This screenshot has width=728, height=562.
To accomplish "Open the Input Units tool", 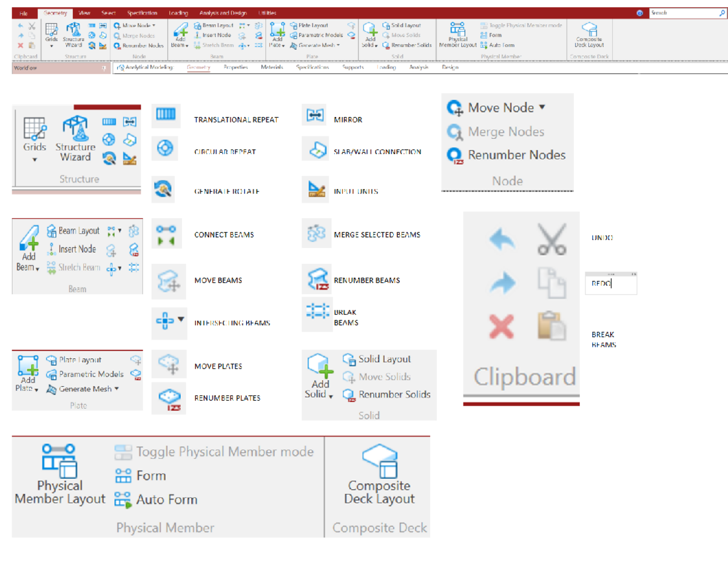I will tap(315, 190).
